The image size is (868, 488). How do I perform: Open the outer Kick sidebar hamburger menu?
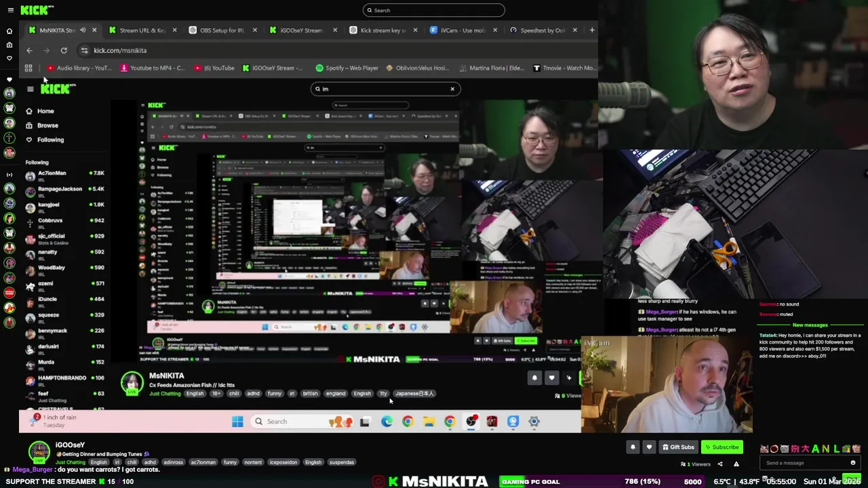coord(10,10)
